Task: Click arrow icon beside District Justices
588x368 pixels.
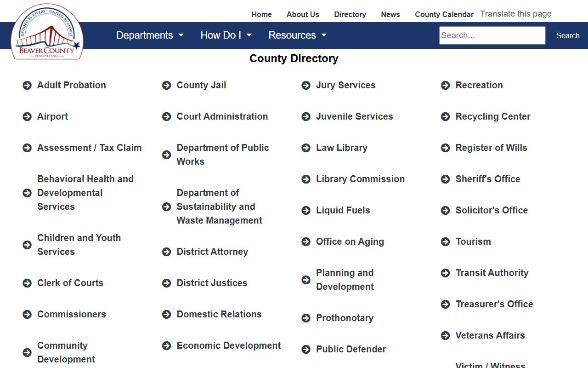Action: click(166, 283)
